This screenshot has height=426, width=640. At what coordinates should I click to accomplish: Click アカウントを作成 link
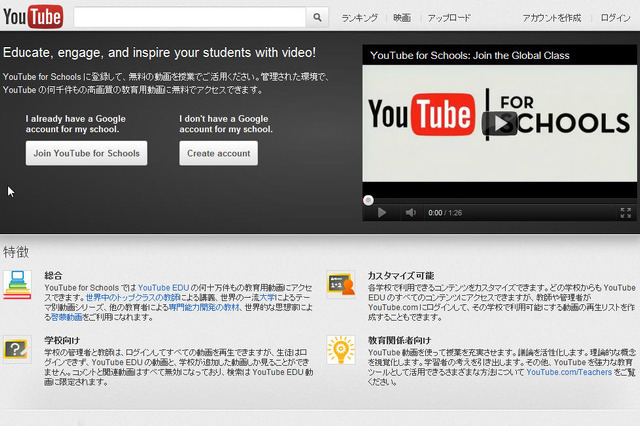tap(551, 18)
